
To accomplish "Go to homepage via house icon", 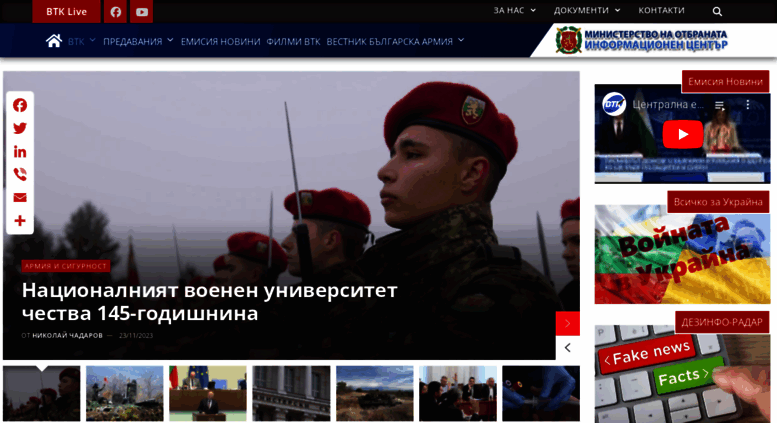I will point(54,41).
